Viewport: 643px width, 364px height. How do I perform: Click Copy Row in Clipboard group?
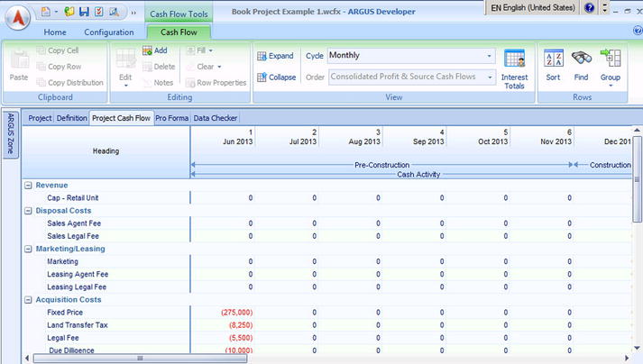pyautogui.click(x=59, y=67)
